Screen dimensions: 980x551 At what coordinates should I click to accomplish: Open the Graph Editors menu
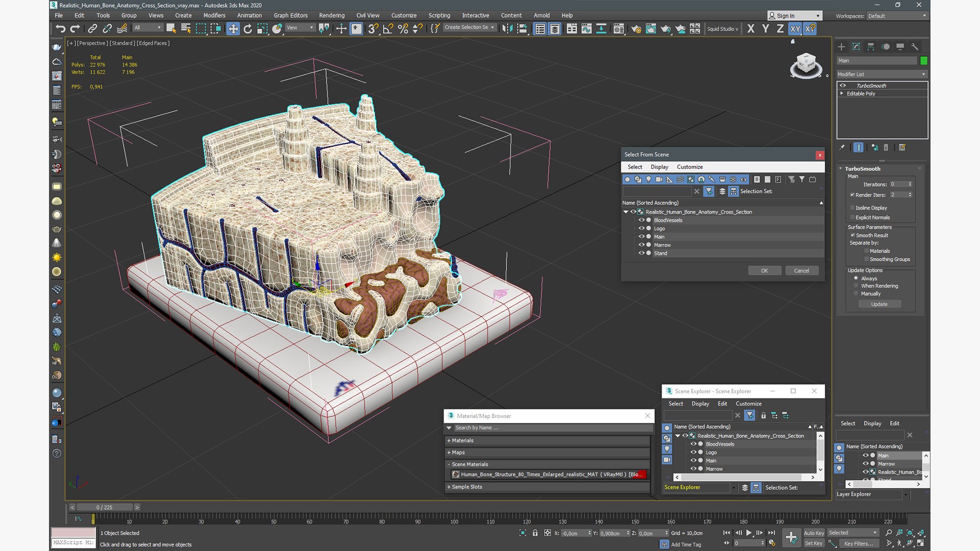[290, 15]
